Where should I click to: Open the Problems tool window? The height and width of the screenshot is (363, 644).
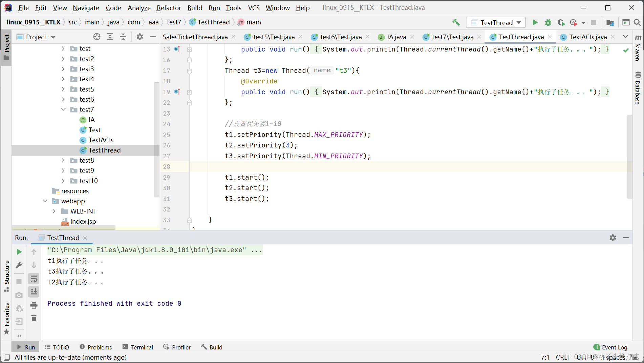point(95,347)
